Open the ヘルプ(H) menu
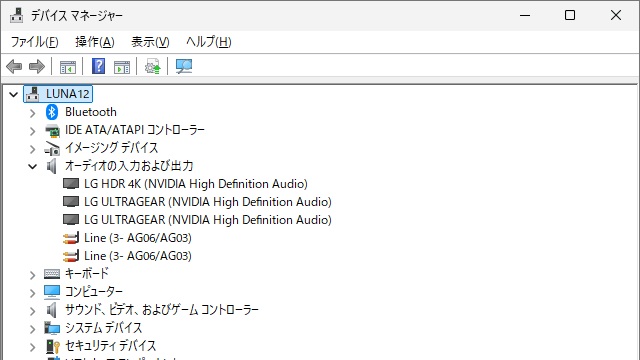This screenshot has height=360, width=640. coord(209,42)
